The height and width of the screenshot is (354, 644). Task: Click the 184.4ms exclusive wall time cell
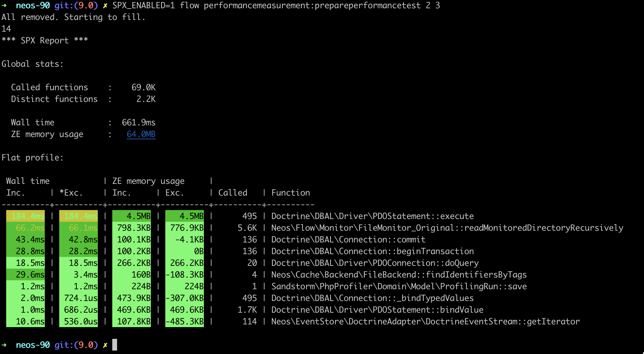point(79,216)
